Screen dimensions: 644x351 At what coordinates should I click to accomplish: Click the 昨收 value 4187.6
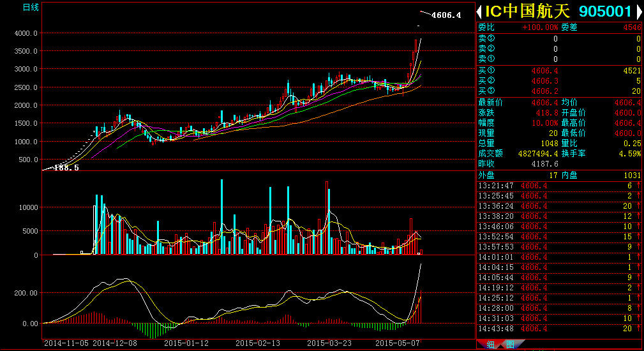click(x=544, y=164)
